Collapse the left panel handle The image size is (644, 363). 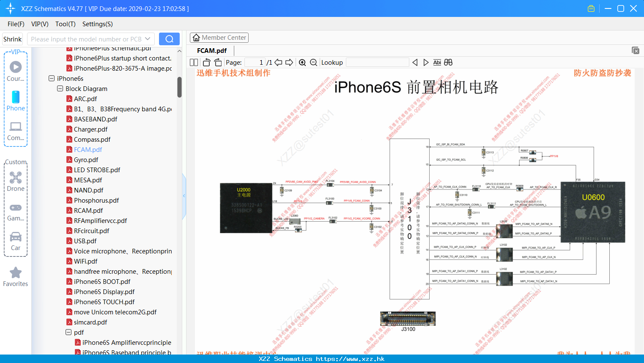coord(184,195)
